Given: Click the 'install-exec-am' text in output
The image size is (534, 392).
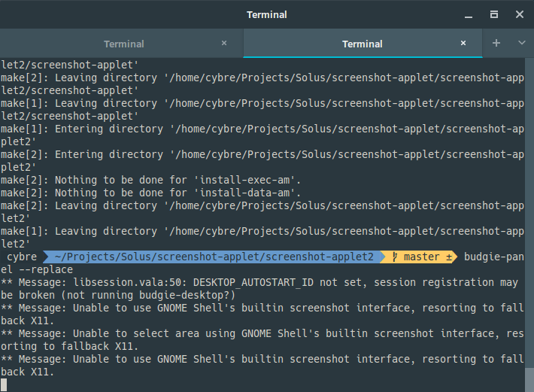Looking at the screenshot, I should (244, 180).
